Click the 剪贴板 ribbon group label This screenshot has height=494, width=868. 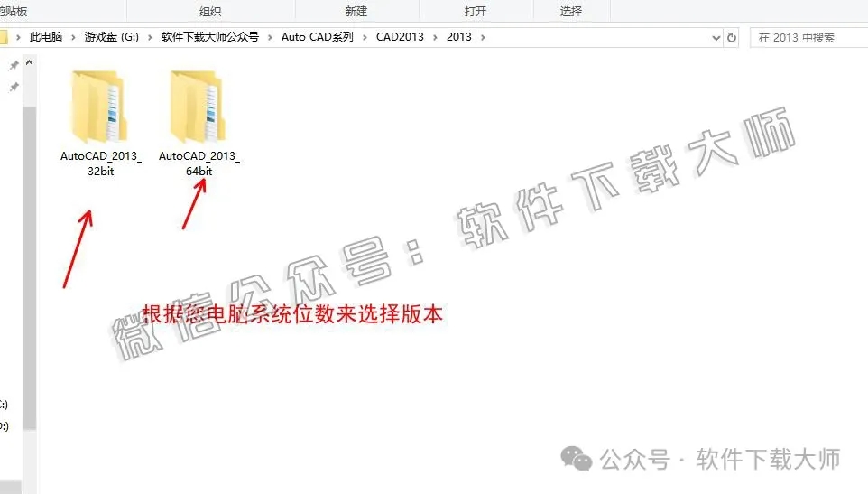[x=14, y=11]
